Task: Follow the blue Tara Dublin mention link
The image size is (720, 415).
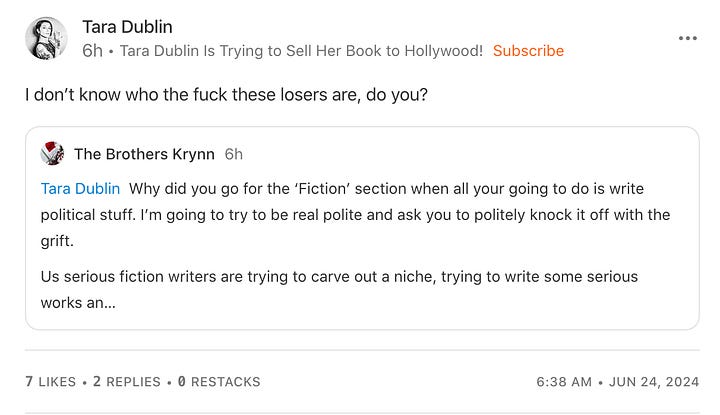Action: (x=80, y=189)
